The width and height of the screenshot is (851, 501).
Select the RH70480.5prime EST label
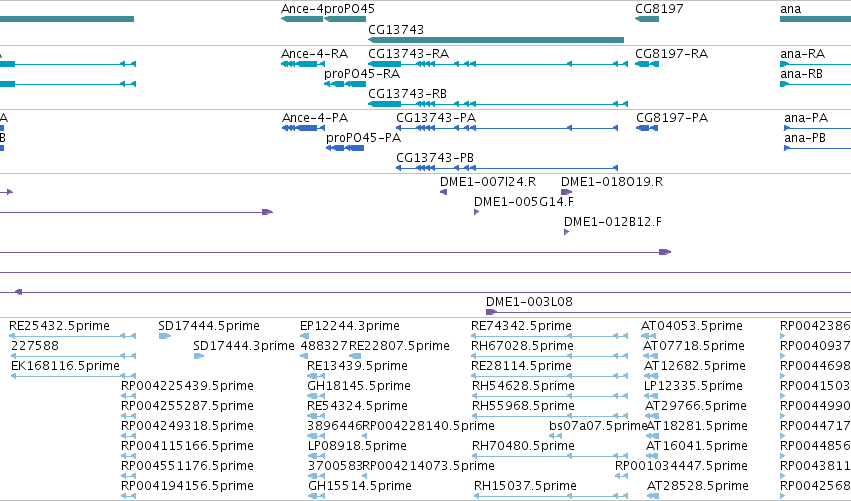click(x=523, y=446)
